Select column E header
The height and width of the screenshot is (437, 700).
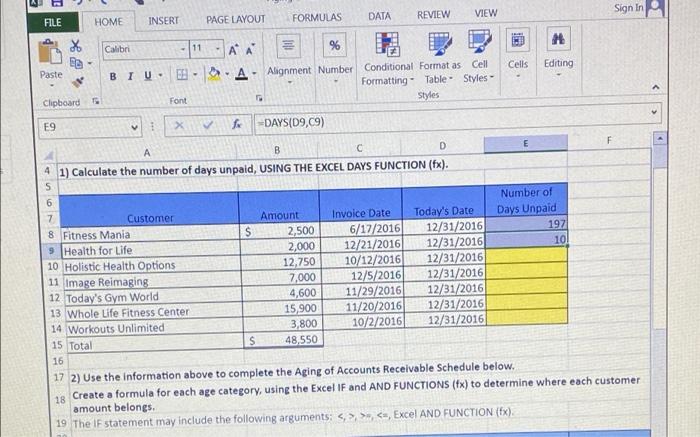[x=525, y=143]
